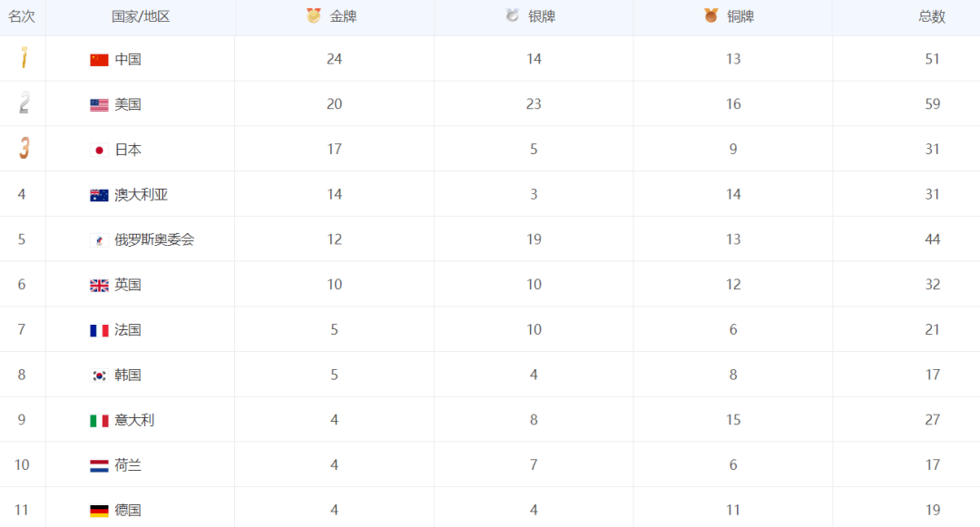
Task: Click the Germany flag icon
Action: 99,511
